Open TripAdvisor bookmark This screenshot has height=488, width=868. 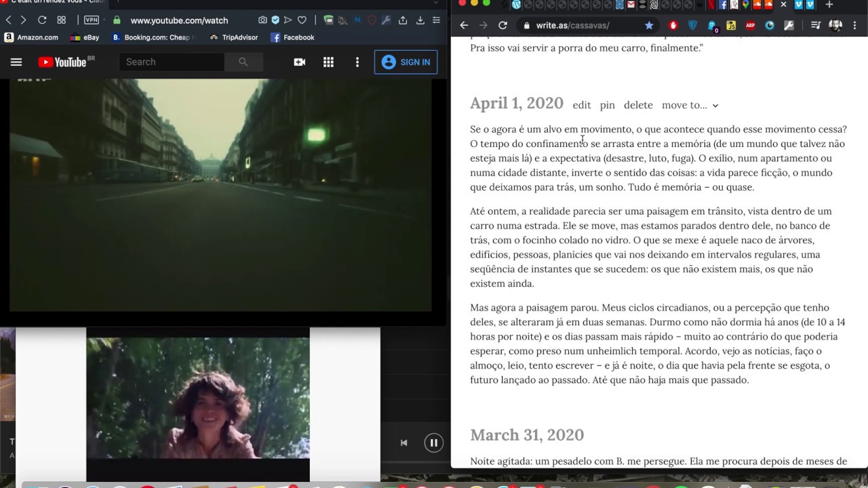coord(234,37)
